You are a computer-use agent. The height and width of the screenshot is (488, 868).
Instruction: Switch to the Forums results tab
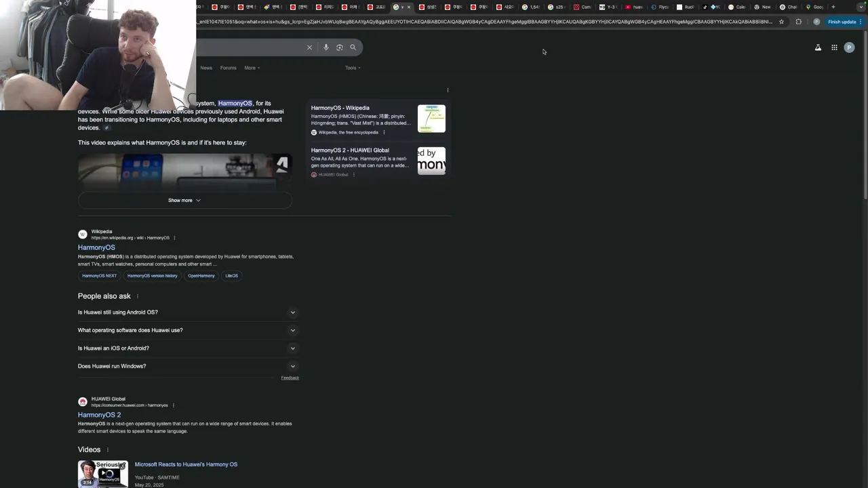pyautogui.click(x=229, y=68)
